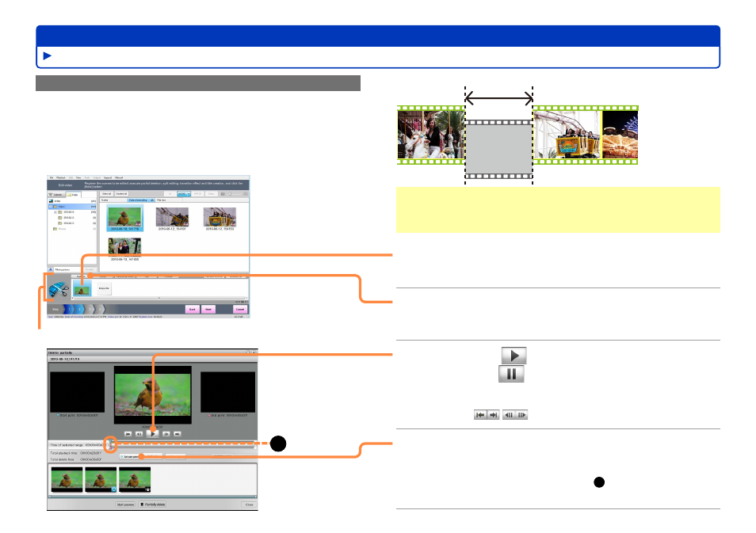Select roller coaster thumbnail 2010-06-12_154153
Screen dimensions: 756x533
(220, 218)
